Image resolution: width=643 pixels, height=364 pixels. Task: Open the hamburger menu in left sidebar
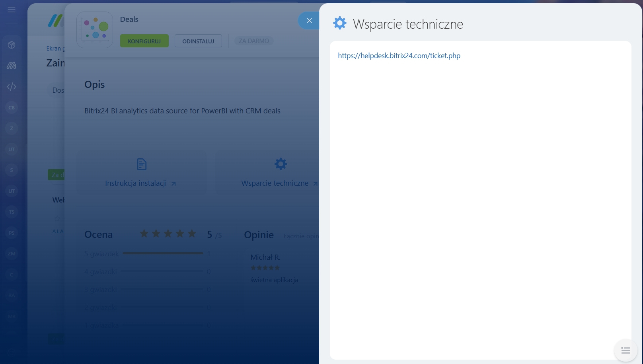click(x=12, y=10)
